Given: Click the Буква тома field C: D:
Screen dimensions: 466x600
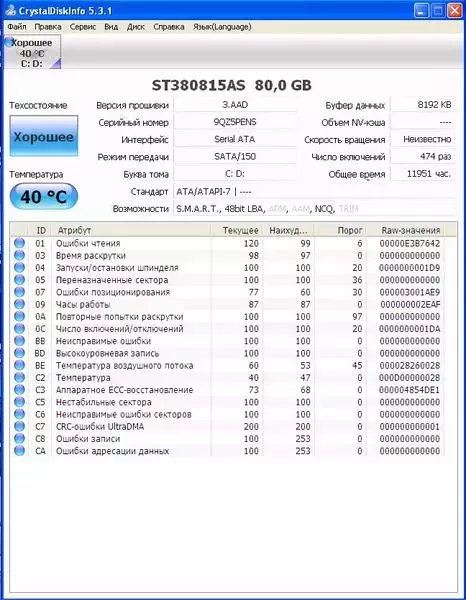Looking at the screenshot, I should [x=235, y=174].
